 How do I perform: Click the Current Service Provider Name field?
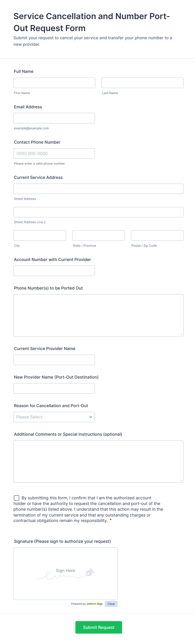point(54,359)
